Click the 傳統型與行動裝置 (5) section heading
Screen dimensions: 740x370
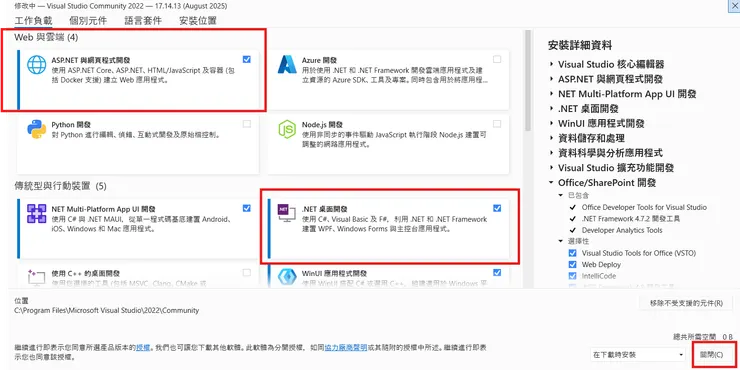coord(61,186)
